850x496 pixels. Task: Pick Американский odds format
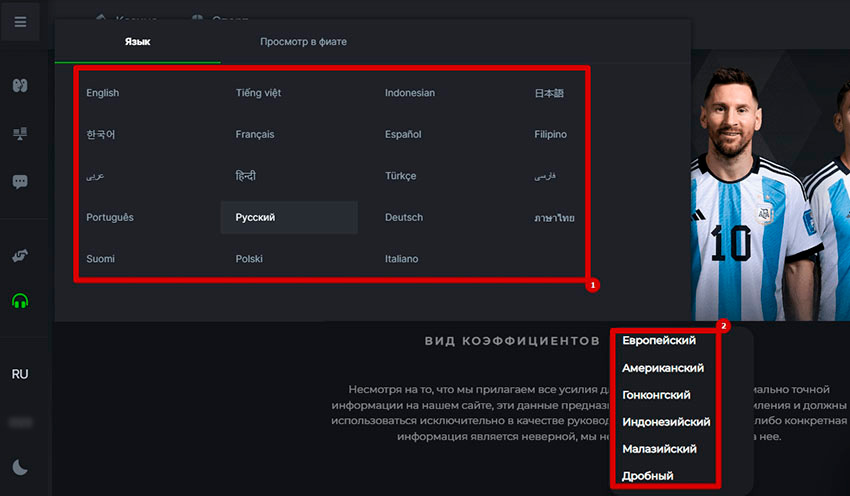pos(663,368)
